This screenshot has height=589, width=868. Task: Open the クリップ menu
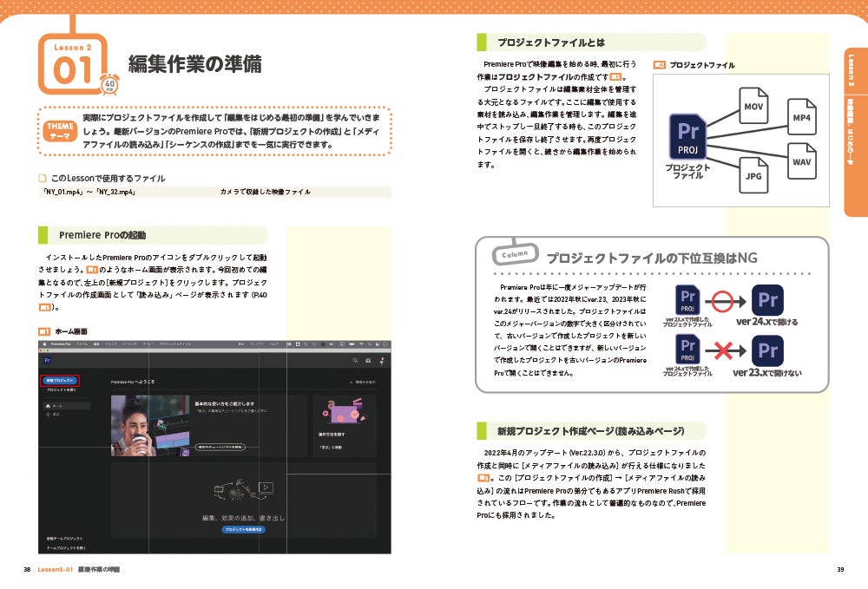click(111, 344)
